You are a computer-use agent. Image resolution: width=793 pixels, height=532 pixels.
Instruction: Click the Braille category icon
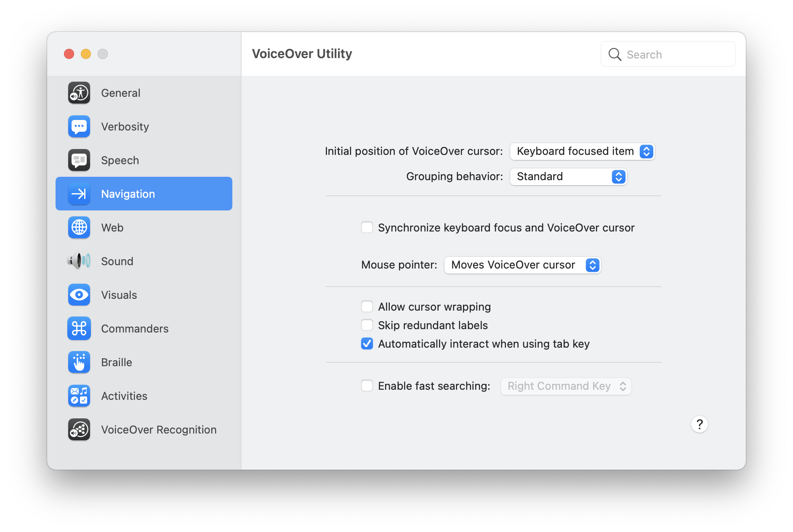click(79, 362)
